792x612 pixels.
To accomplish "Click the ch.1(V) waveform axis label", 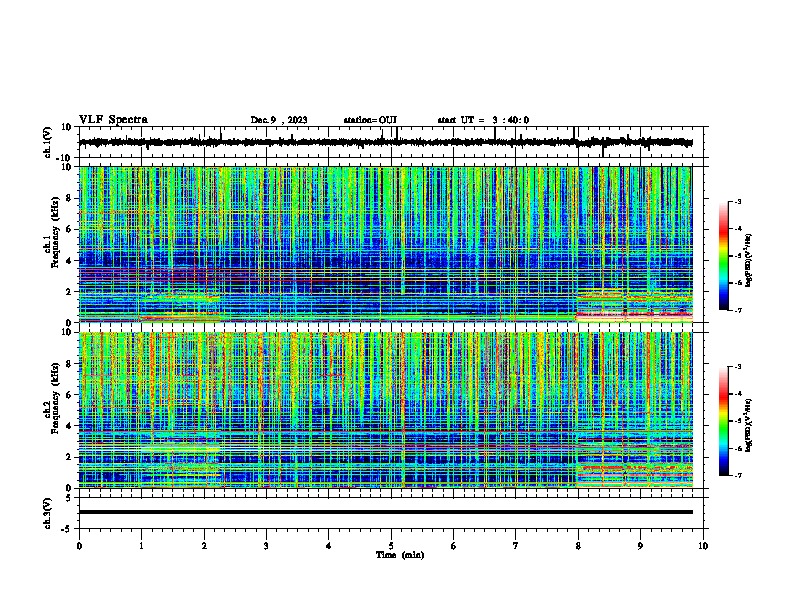I will pos(48,142).
